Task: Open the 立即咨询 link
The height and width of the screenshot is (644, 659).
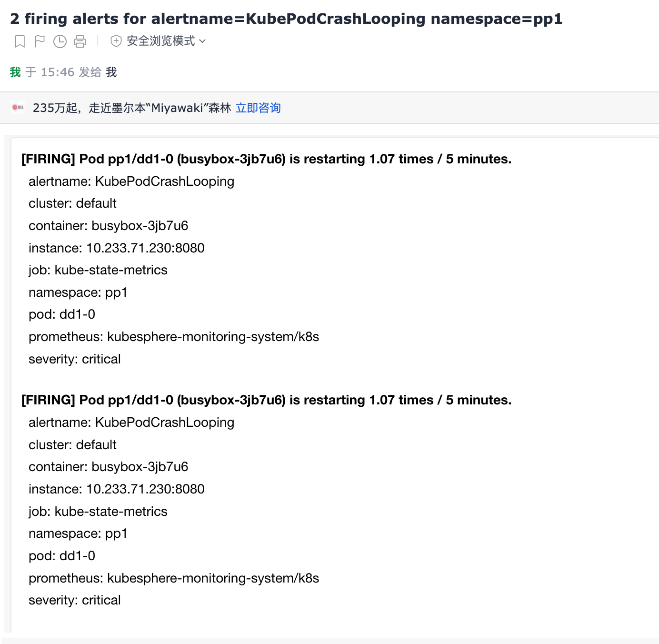Action: [258, 108]
